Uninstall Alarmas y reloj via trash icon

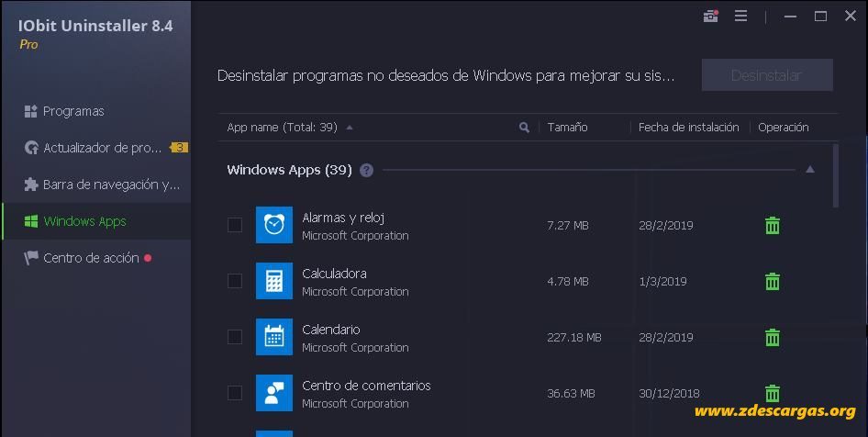(x=773, y=226)
